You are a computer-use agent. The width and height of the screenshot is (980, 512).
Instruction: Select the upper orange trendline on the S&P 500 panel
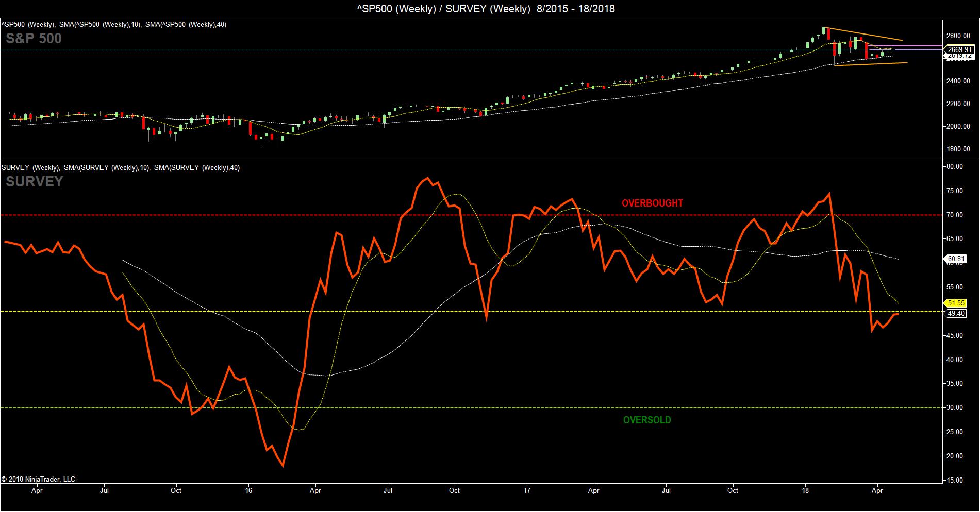tap(864, 33)
